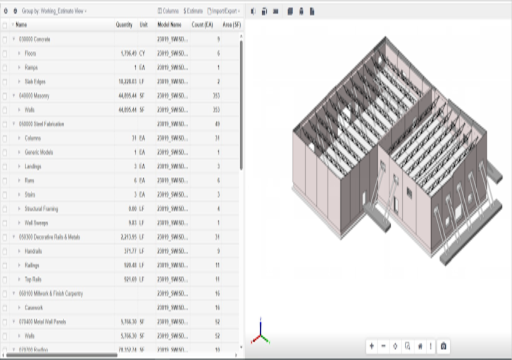The image size is (512, 360).
Task: Toggle the select-all checkbox in the header
Action: click(x=5, y=25)
